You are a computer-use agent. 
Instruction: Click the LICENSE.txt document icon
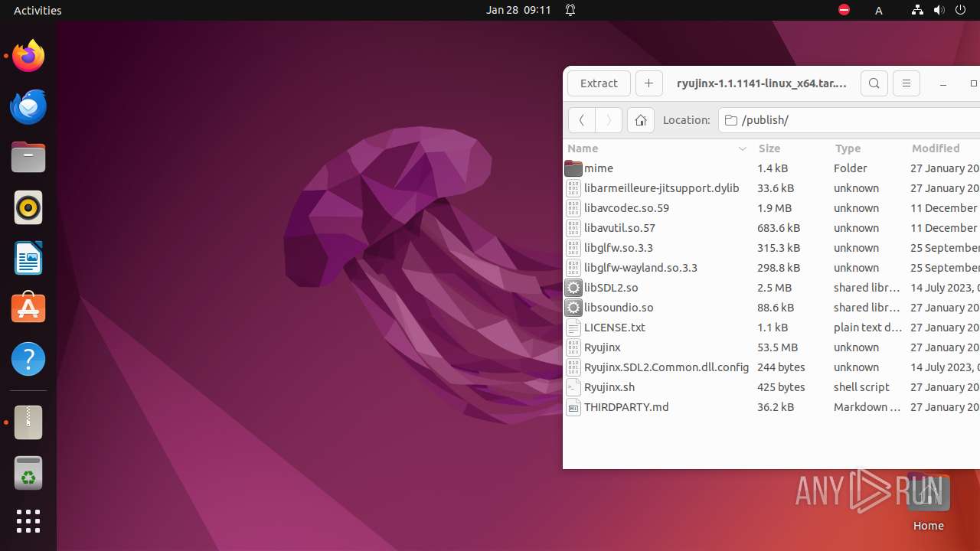click(573, 328)
